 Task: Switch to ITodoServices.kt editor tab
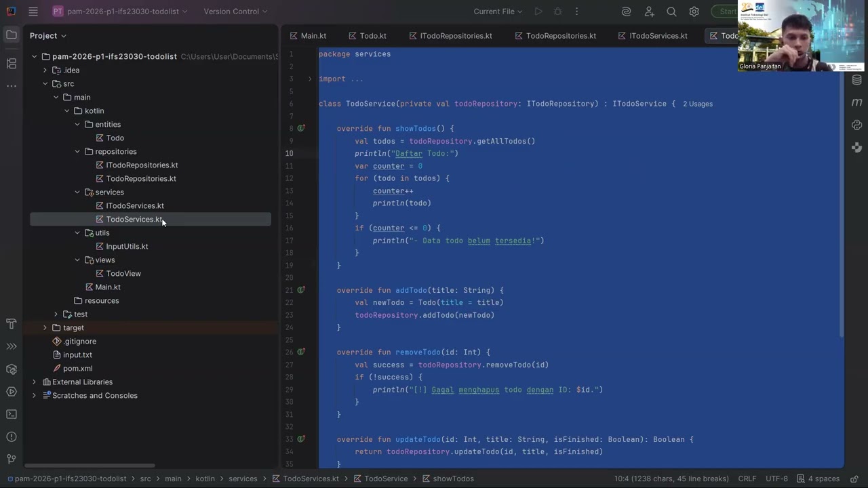(652, 36)
